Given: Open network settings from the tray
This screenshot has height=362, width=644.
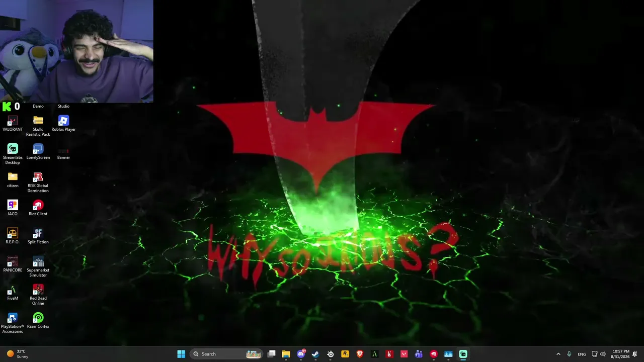Looking at the screenshot, I should click(594, 354).
